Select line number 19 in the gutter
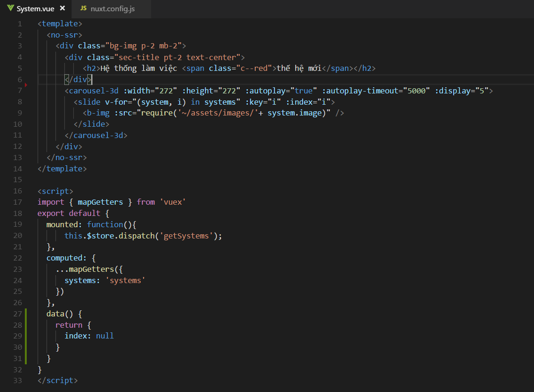This screenshot has width=534, height=392. (x=17, y=224)
